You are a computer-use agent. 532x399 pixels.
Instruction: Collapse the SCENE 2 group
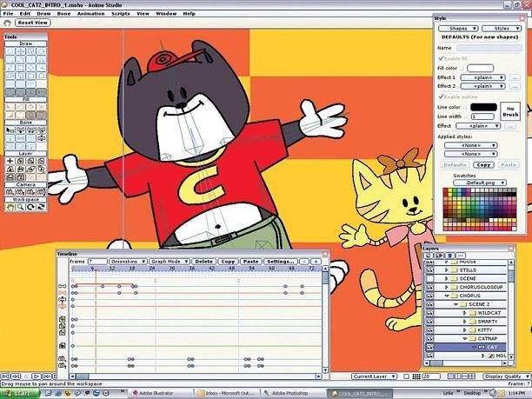click(x=456, y=304)
